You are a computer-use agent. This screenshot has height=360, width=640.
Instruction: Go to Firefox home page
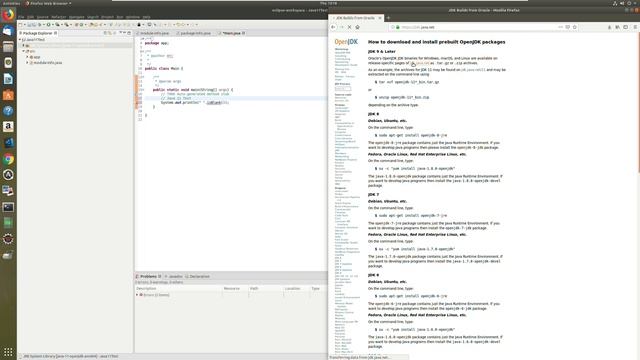pos(358,27)
